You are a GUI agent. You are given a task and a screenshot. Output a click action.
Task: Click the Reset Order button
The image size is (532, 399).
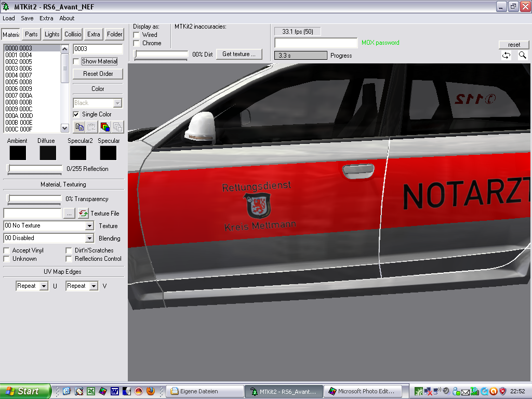pyautogui.click(x=98, y=74)
